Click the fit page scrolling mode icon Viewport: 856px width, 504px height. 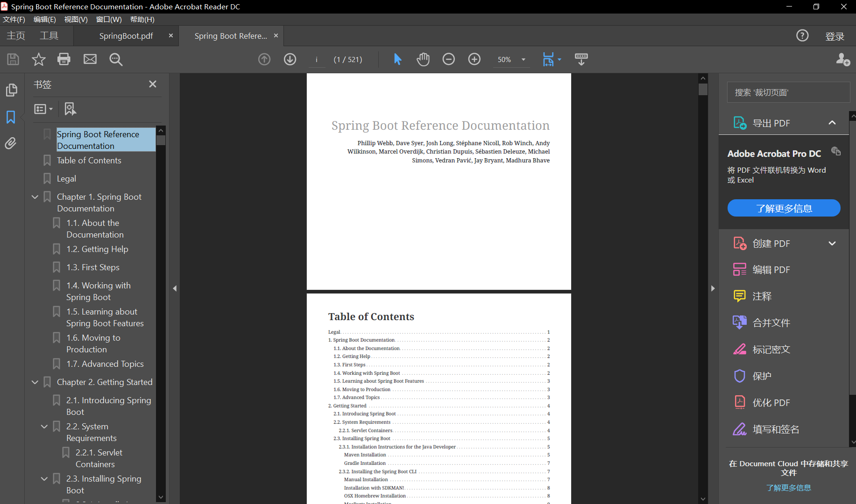[x=548, y=59]
